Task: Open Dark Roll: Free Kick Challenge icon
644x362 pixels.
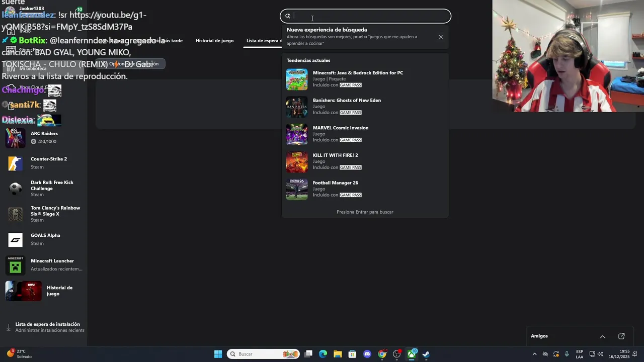Action: [16, 189]
